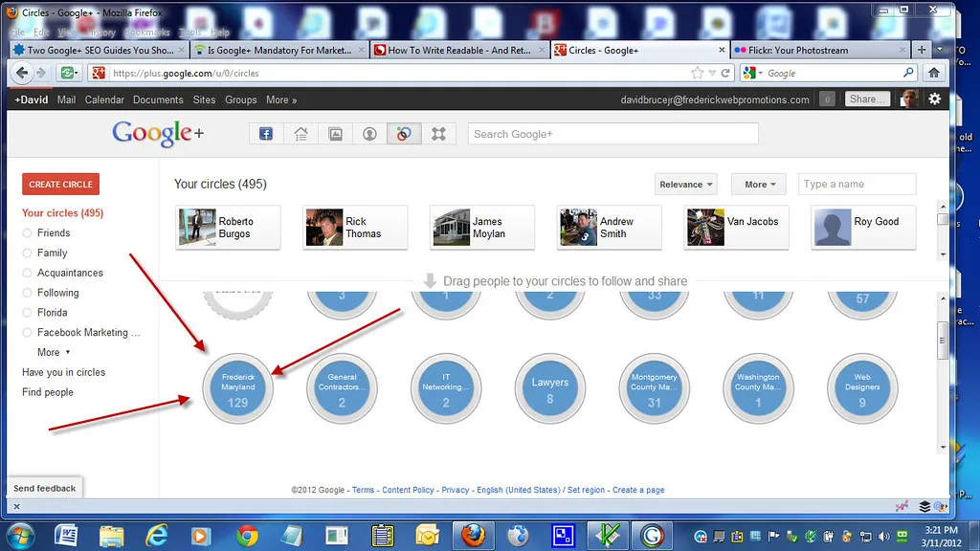
Task: Select the Following circle radio button
Action: pos(27,293)
